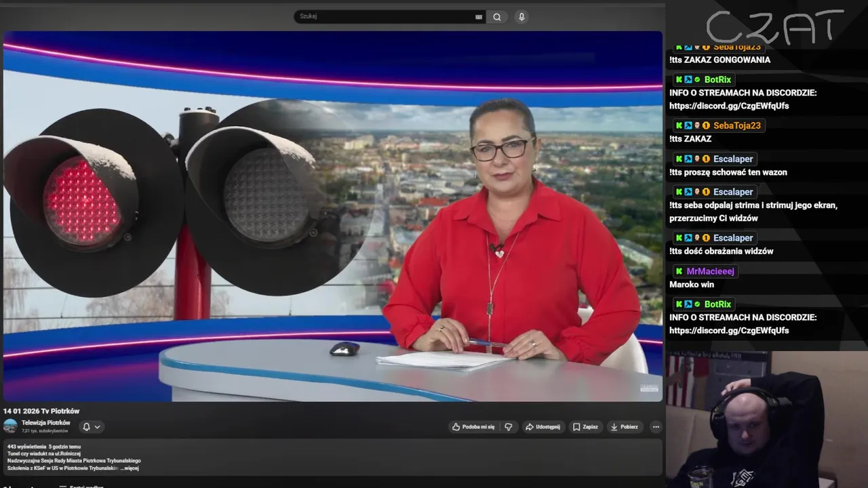Open the notification bell dropdown
The height and width of the screenshot is (488, 868).
pyautogui.click(x=91, y=427)
